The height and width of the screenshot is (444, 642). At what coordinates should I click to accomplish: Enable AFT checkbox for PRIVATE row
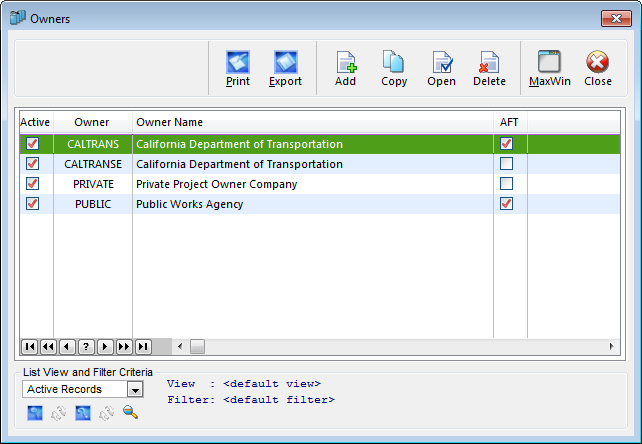coord(506,183)
